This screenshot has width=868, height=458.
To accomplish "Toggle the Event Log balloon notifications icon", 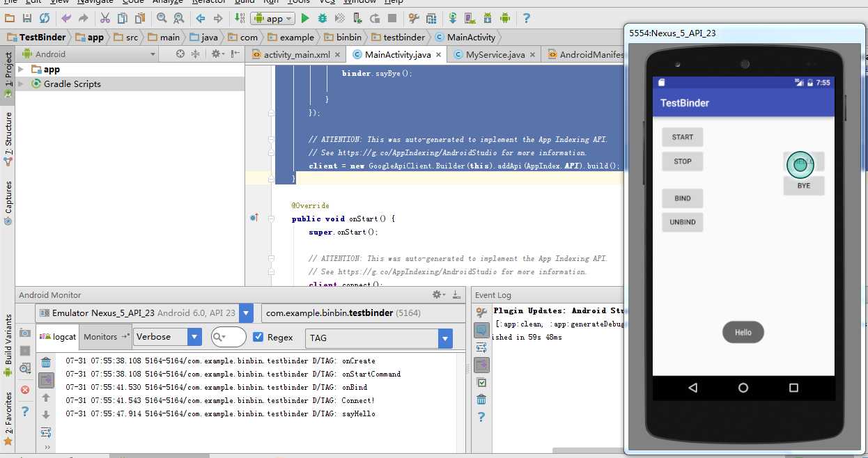I will tap(481, 330).
